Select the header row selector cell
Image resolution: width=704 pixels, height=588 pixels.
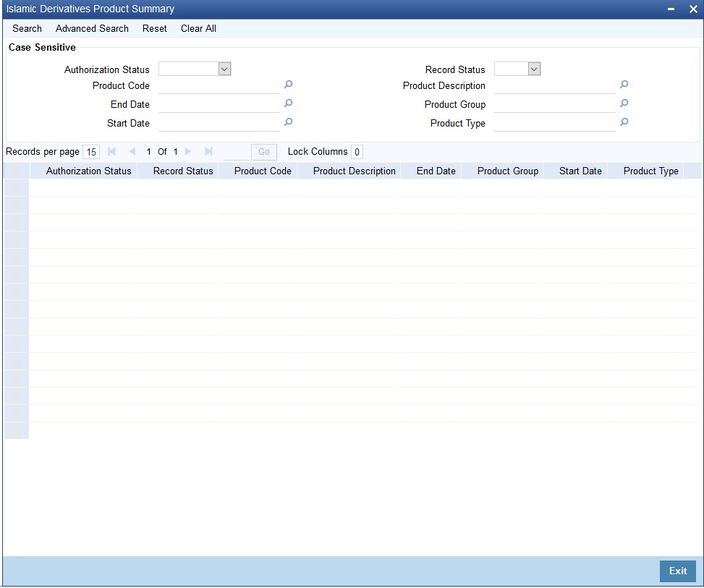tap(17, 171)
